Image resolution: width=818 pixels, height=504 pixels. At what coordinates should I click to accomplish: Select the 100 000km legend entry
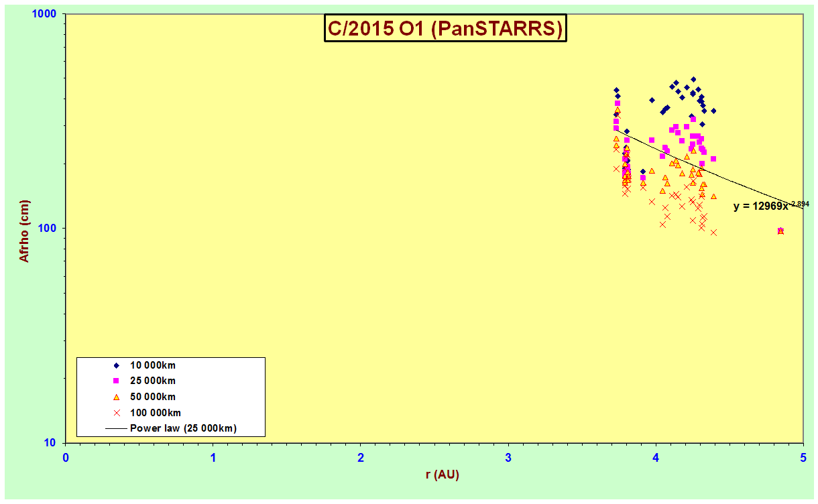(x=156, y=413)
